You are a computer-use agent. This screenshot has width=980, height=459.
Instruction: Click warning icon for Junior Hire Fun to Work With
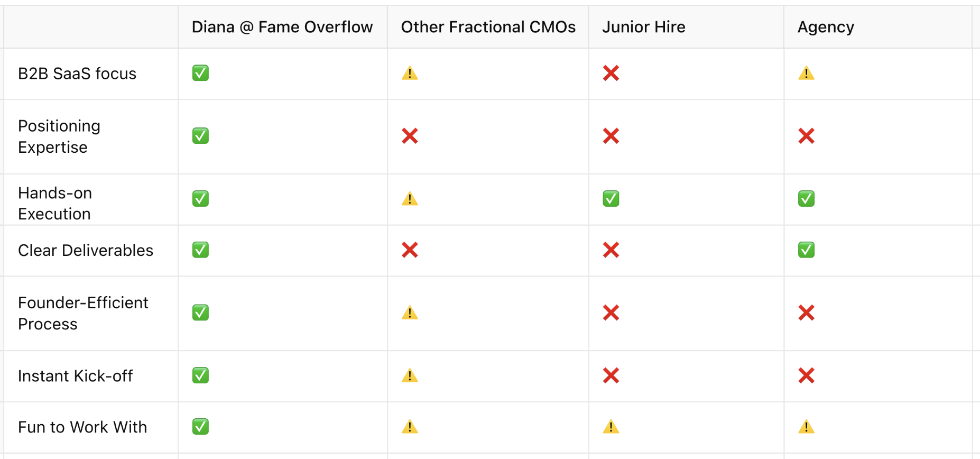point(611,426)
